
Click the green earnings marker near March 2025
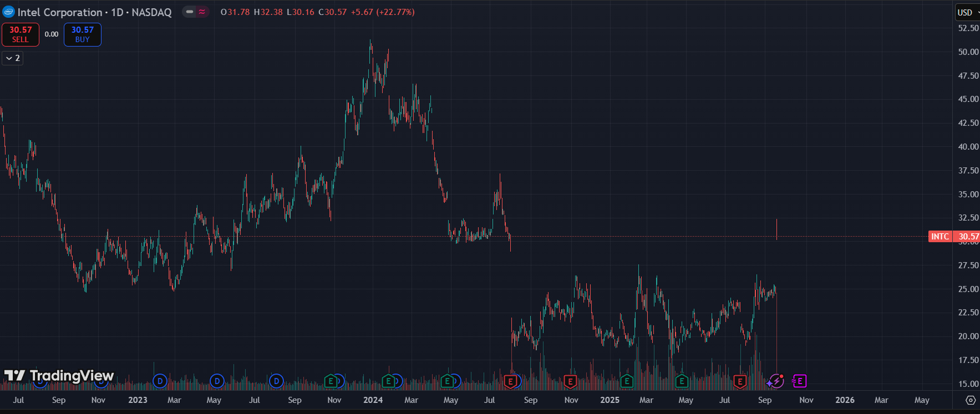click(x=627, y=381)
